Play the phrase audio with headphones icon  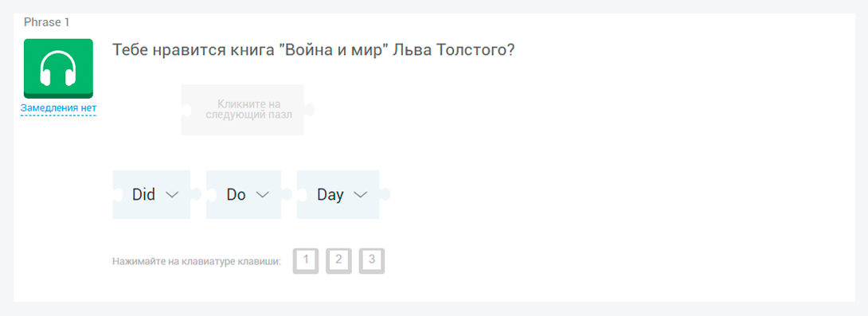(58, 68)
